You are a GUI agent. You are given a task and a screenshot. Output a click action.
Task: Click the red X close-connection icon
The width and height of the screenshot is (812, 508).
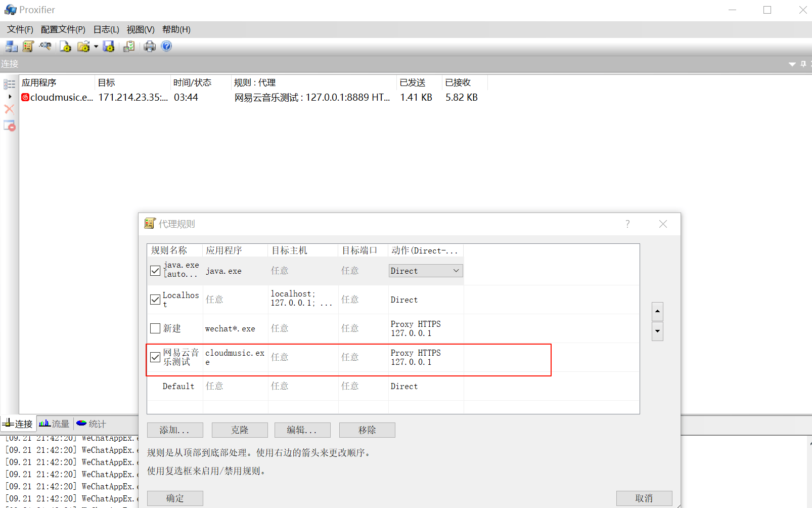(9, 109)
